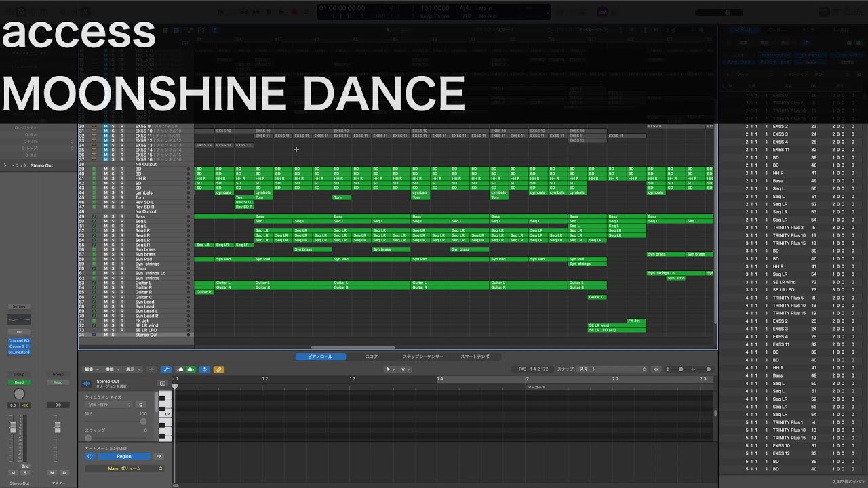This screenshot has width=868, height=488.
Task: Toggle the yellow link icon in piano roll
Action: click(x=219, y=369)
